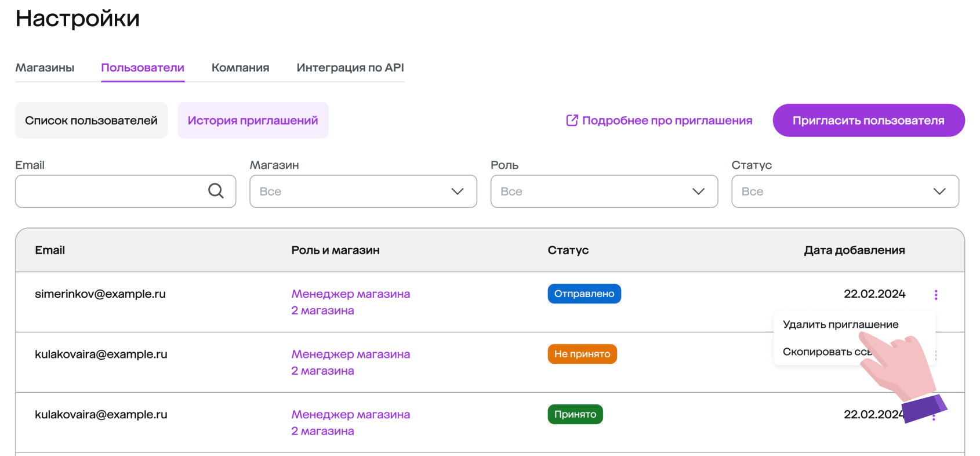This screenshot has height=456, width=980.
Task: Follow the Подробнее про приглашения link
Action: coord(667,121)
